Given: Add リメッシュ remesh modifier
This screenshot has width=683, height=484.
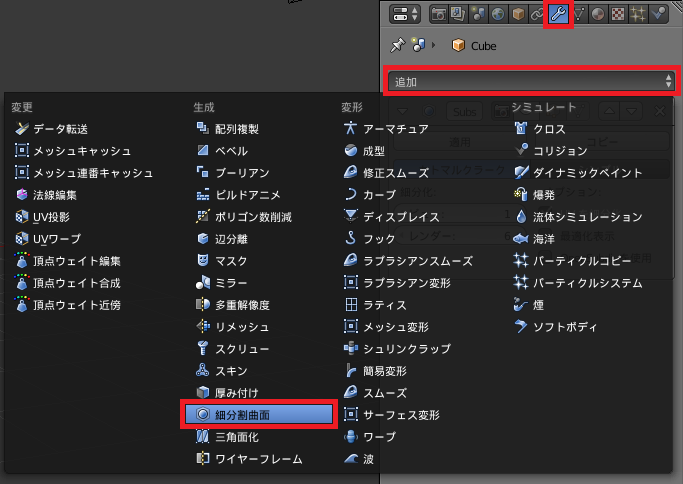Looking at the screenshot, I should tap(233, 327).
